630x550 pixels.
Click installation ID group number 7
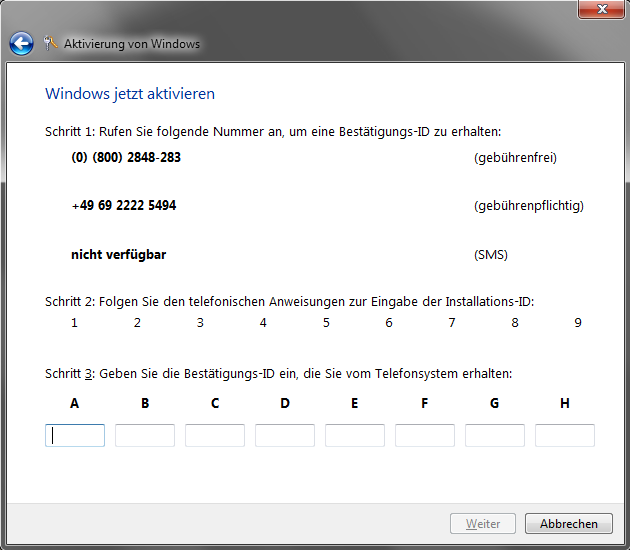pos(452,323)
